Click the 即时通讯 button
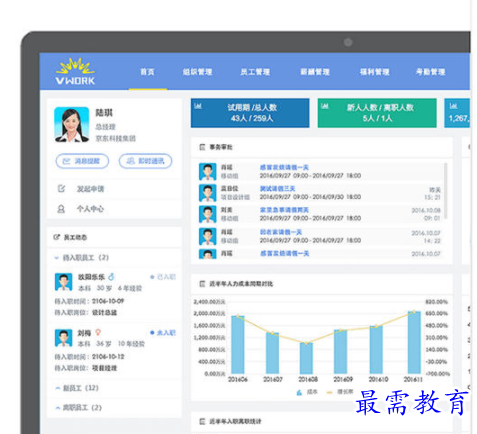This screenshot has width=477, height=434. click(145, 161)
